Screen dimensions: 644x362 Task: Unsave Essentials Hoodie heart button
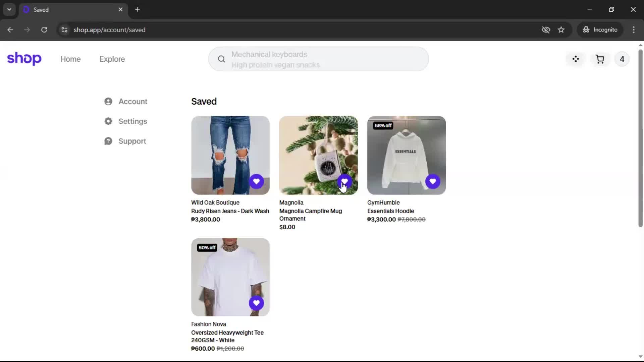pos(432,181)
